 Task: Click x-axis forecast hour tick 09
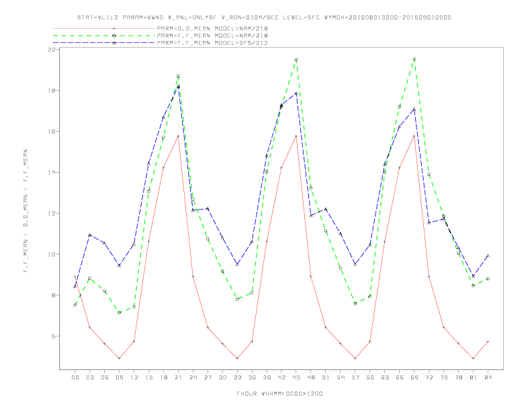pos(119,377)
